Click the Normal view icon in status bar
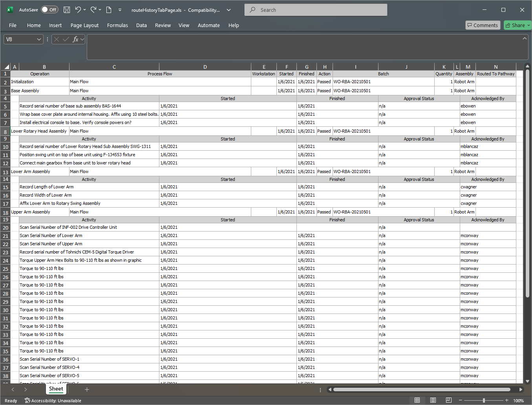Image resolution: width=532 pixels, height=405 pixels. point(417,400)
